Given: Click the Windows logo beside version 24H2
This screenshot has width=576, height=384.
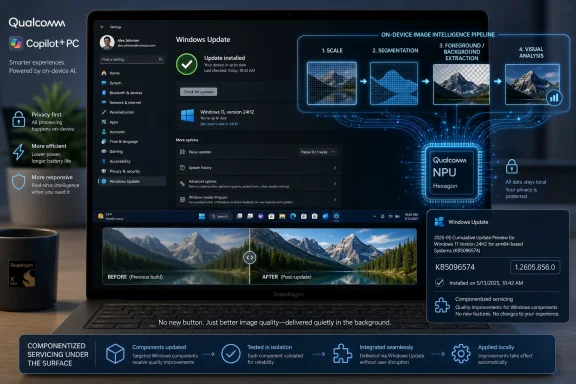Looking at the screenshot, I should coord(188,115).
